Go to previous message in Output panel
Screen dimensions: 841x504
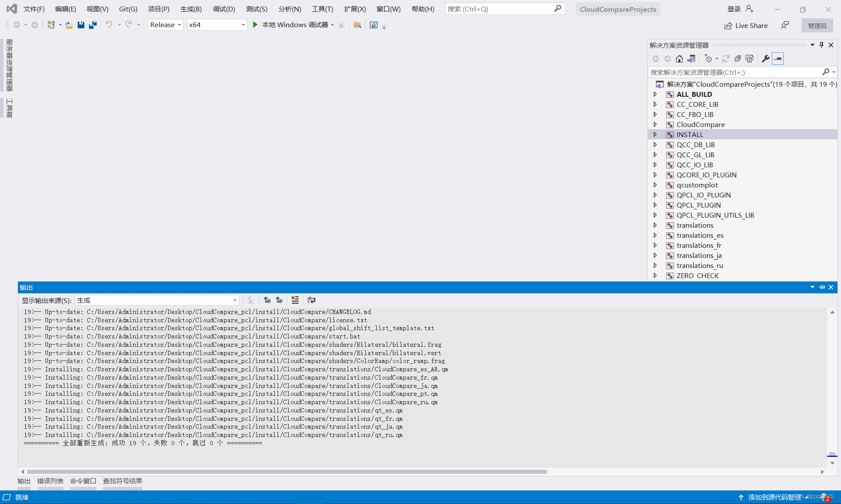pos(267,300)
